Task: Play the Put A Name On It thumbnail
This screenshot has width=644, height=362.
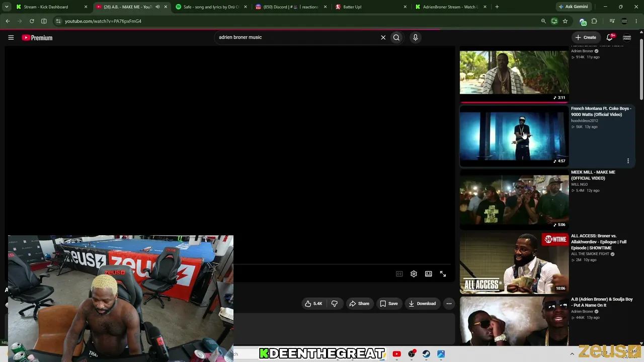Action: click(514, 321)
